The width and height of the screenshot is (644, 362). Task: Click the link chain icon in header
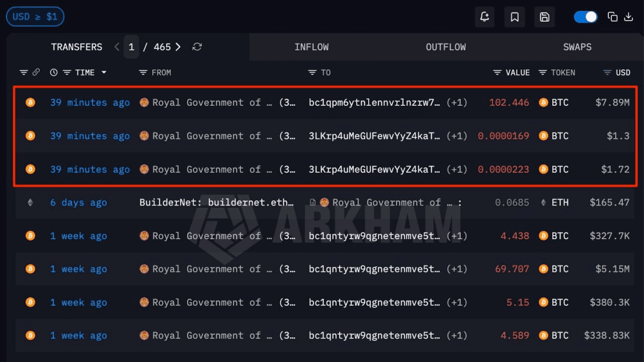(x=36, y=73)
